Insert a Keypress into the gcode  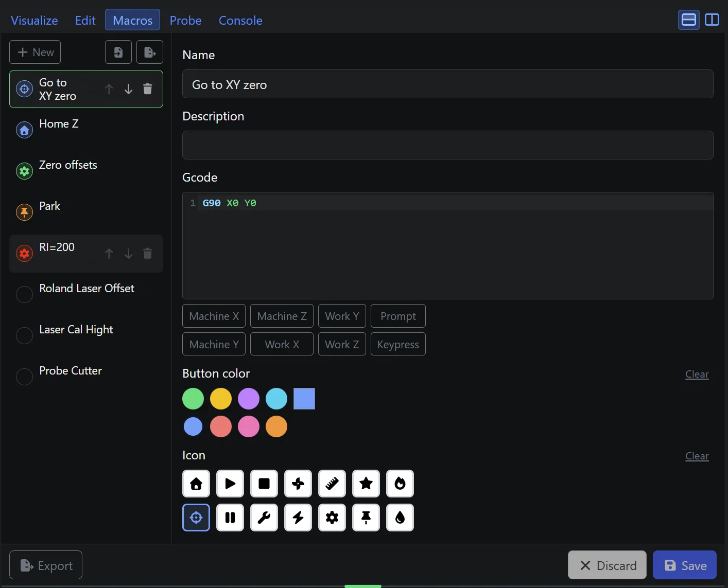click(398, 344)
